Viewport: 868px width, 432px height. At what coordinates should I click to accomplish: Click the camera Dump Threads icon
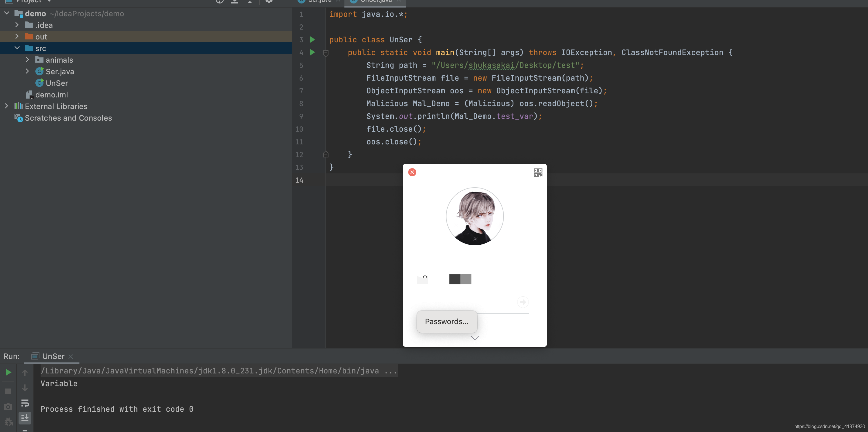pos(8,407)
